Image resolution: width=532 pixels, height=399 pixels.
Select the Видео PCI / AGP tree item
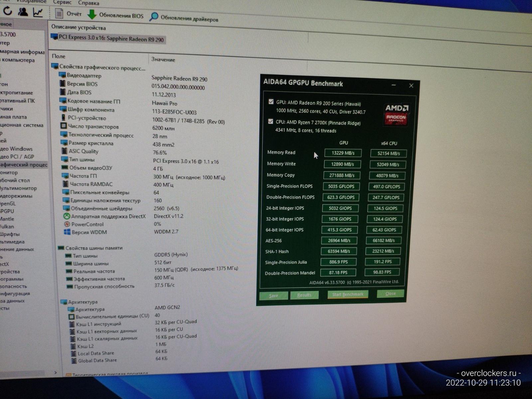click(x=17, y=157)
